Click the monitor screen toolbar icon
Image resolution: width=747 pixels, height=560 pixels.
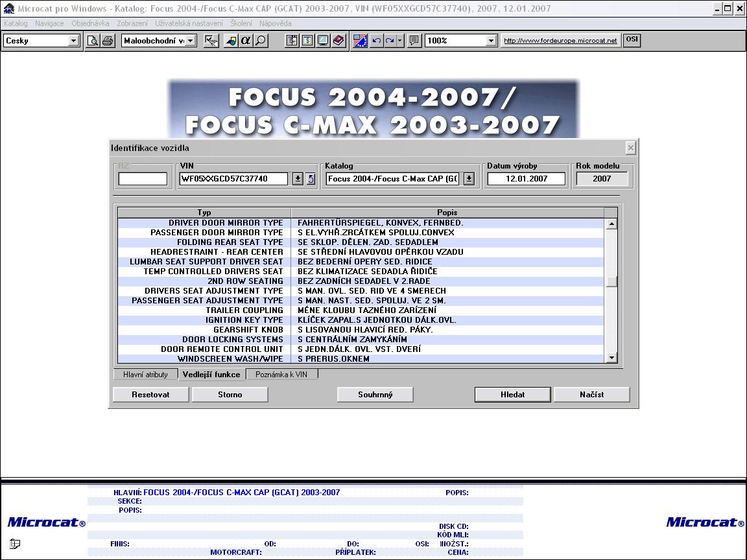pyautogui.click(x=322, y=41)
